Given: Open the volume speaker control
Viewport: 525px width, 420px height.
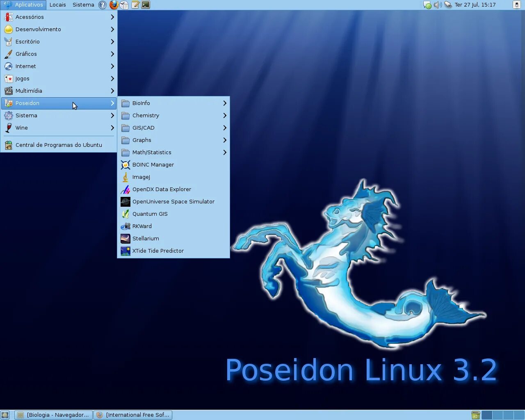Looking at the screenshot, I should pyautogui.click(x=438, y=5).
